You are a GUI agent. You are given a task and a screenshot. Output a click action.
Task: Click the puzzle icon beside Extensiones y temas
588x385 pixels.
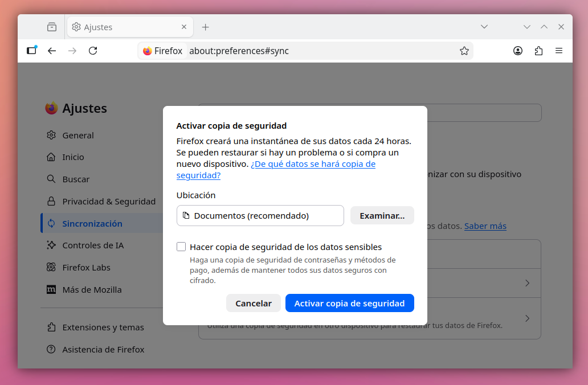click(x=51, y=327)
